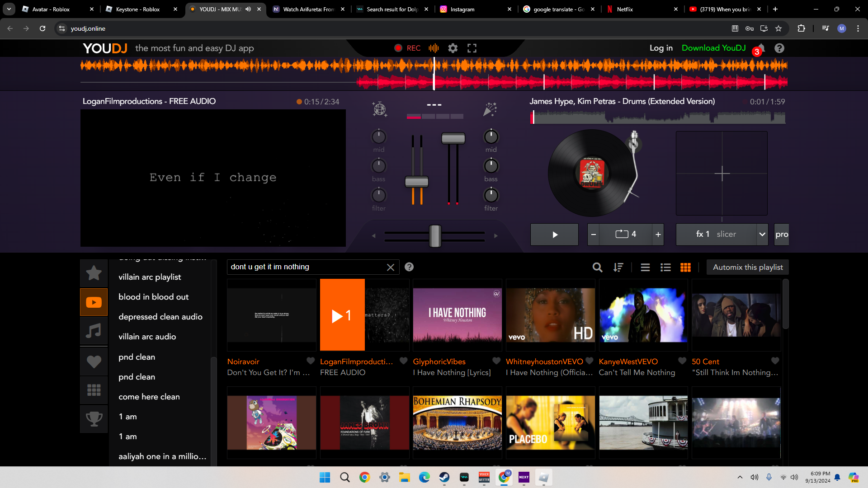Screen dimensions: 868x488
Task: Open the blood in blood out playlist
Action: pyautogui.click(x=153, y=297)
